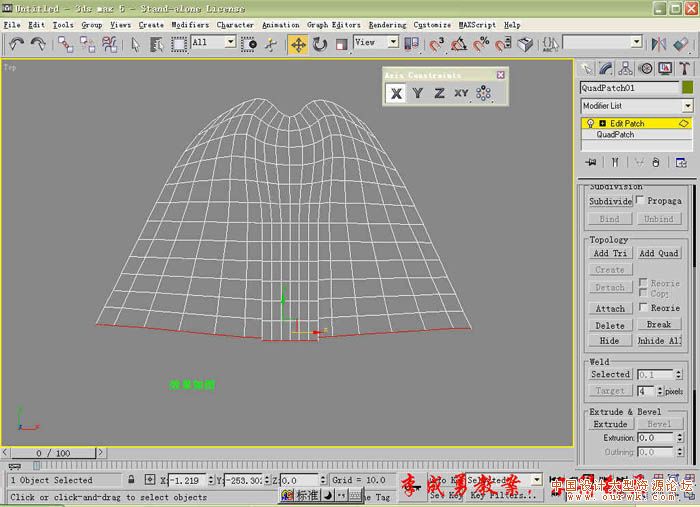This screenshot has width=700, height=507.
Task: Switch to the Motion panel tab
Action: click(645, 68)
